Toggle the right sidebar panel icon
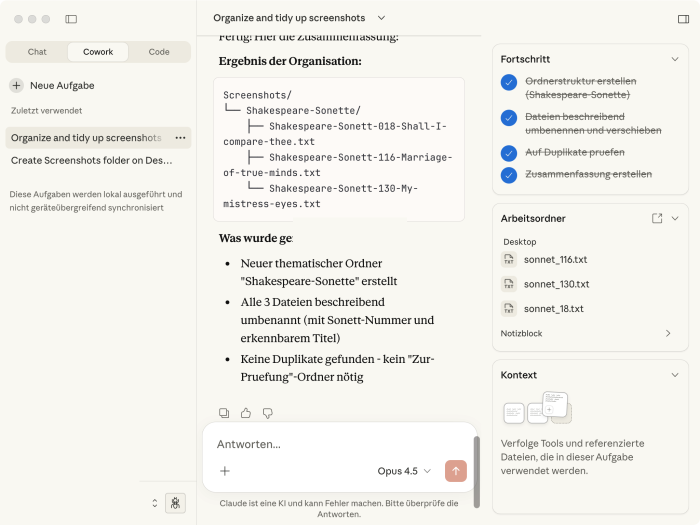700x525 pixels. pyautogui.click(x=684, y=18)
